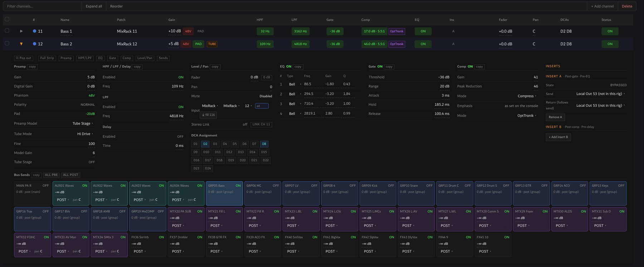Click + Add insert B

click(558, 137)
